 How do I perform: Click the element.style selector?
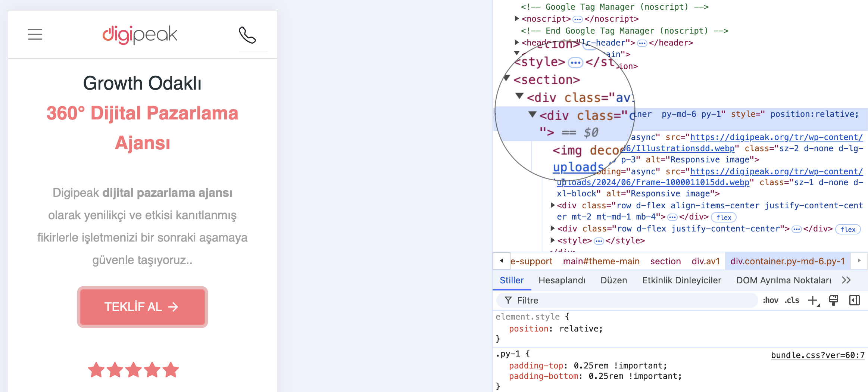click(527, 317)
